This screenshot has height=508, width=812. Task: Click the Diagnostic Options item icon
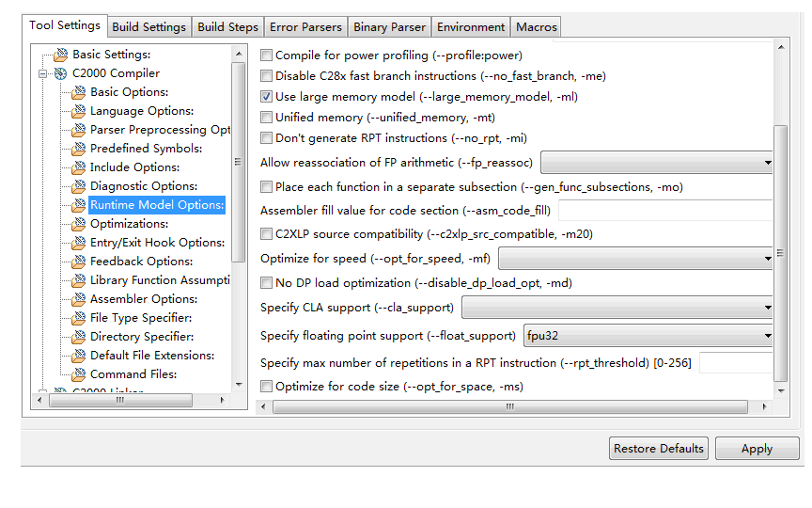click(x=80, y=186)
